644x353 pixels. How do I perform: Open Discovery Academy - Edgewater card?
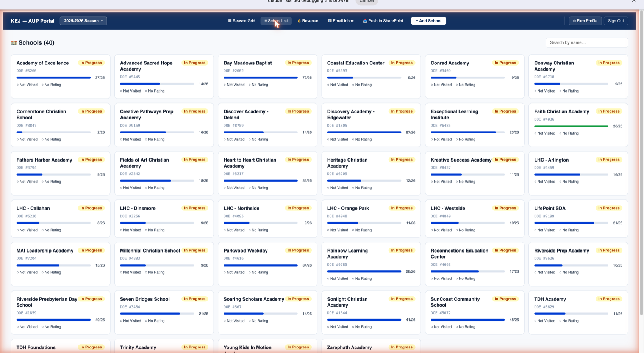371,125
